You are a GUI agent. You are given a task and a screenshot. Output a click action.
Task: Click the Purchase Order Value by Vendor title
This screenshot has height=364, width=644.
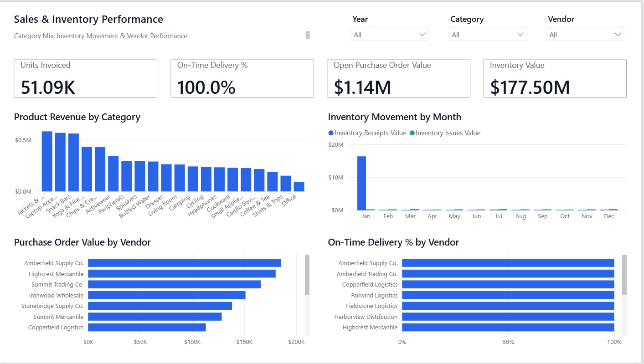pos(82,242)
